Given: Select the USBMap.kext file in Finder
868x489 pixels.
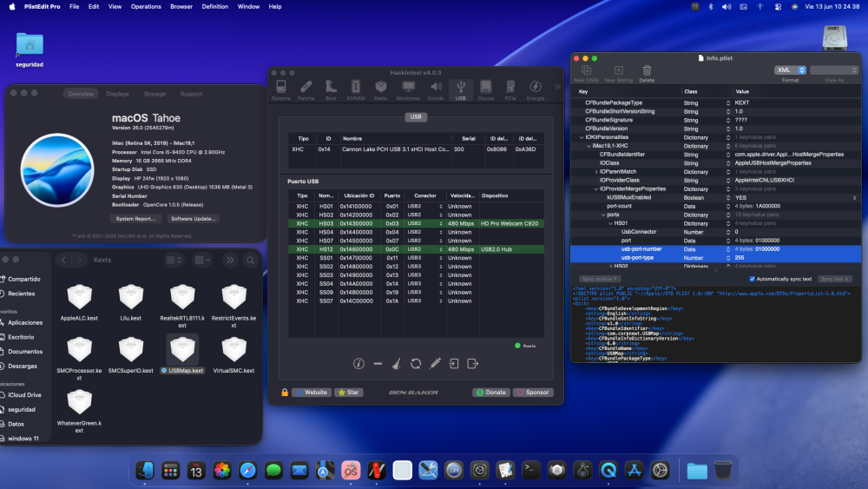Looking at the screenshot, I should pyautogui.click(x=182, y=354).
